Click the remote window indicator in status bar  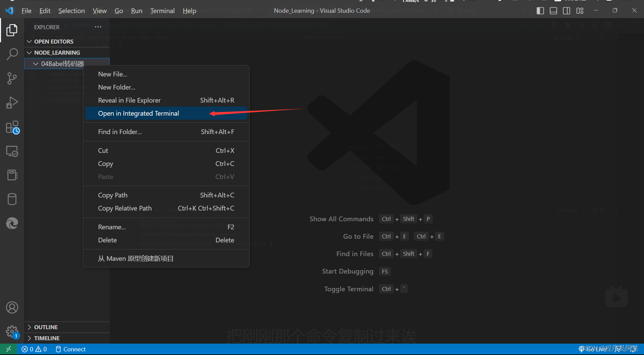(x=8, y=349)
